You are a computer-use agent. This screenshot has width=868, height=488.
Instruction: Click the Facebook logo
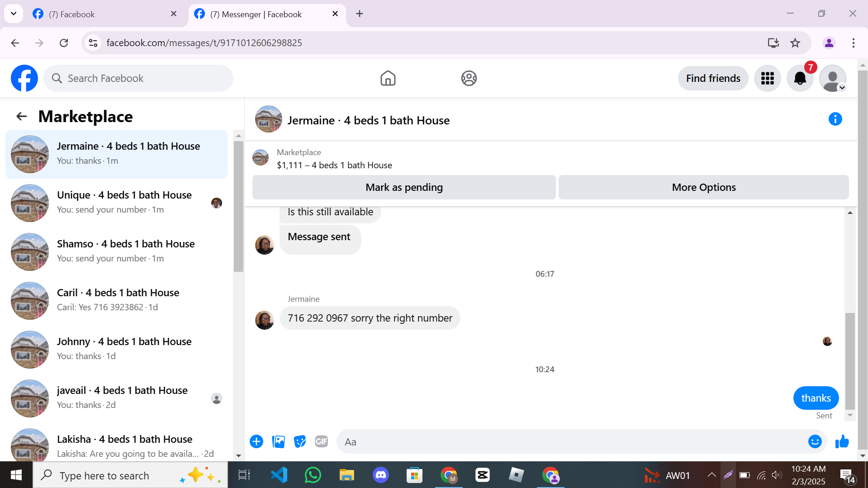pos(24,78)
